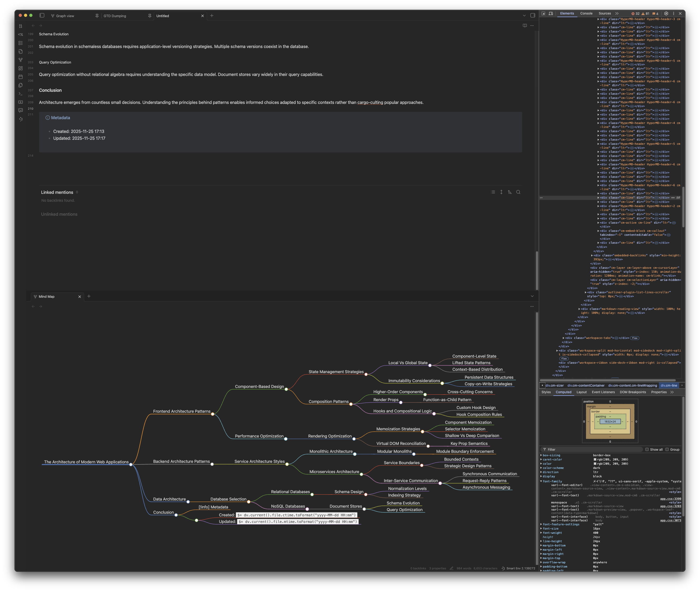
Task: Open the calendar icon in left ribbon
Action: pyautogui.click(x=20, y=77)
